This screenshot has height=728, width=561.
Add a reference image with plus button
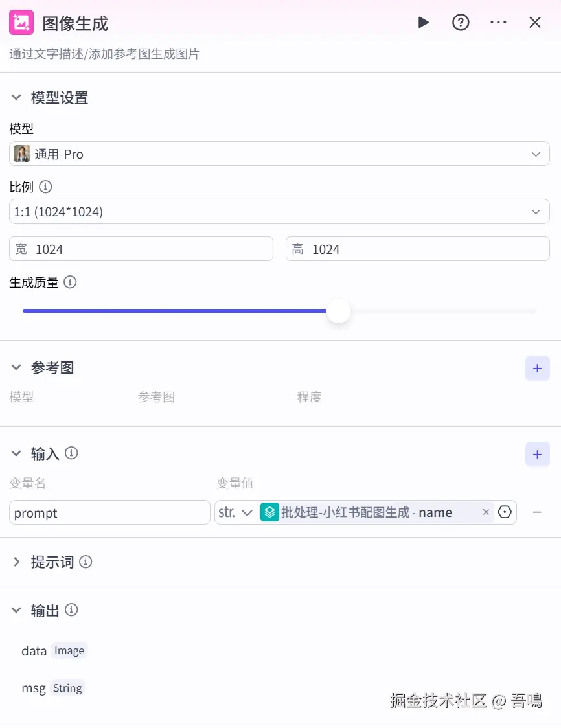click(537, 368)
